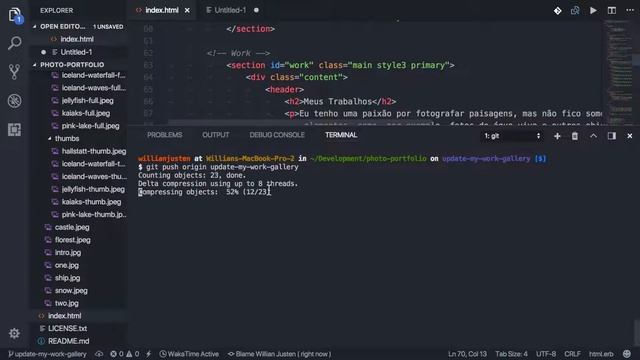Open index.html under Open Editors
Viewport: 640px width, 360px height.
click(77, 39)
